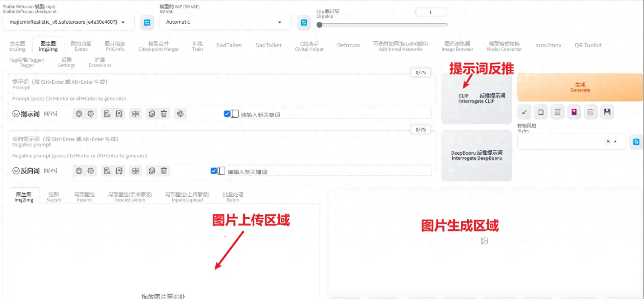Open the Inpaint sub-tab
The image size is (644, 299).
click(85, 197)
